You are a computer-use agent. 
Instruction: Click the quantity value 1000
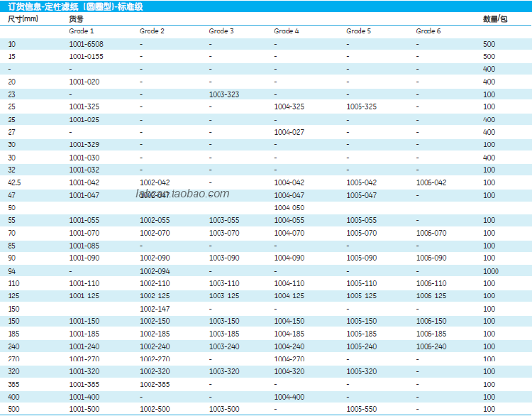(490, 271)
